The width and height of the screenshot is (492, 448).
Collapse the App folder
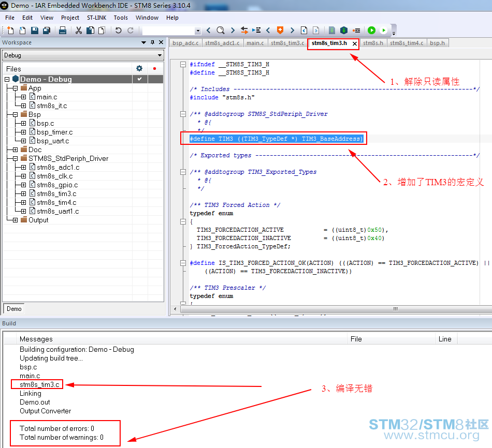click(x=15, y=88)
